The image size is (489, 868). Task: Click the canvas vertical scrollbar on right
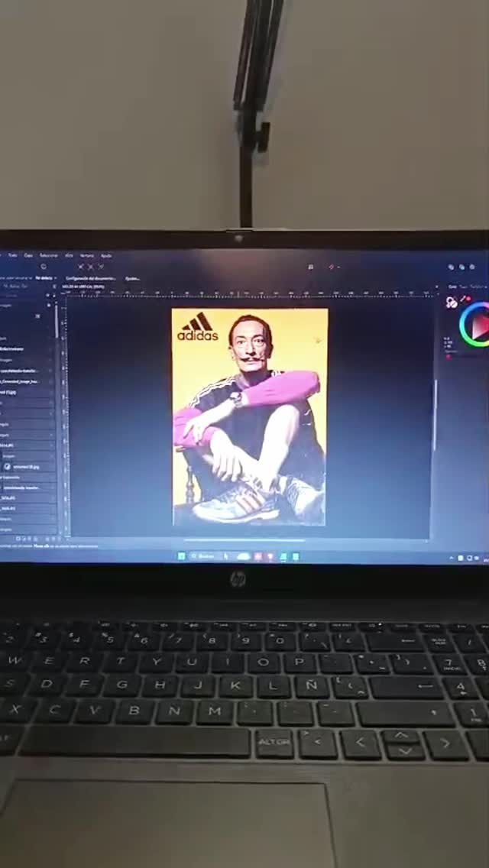tap(434, 415)
